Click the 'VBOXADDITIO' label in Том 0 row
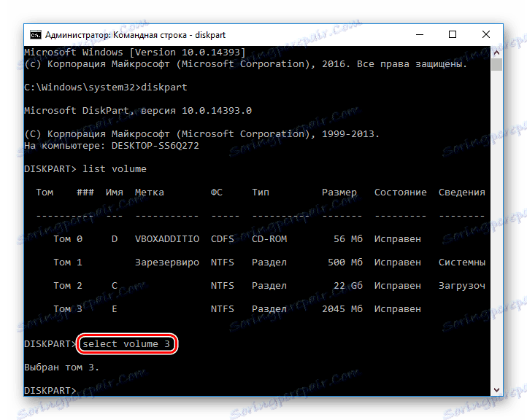The width and height of the screenshot is (527, 420). (167, 239)
